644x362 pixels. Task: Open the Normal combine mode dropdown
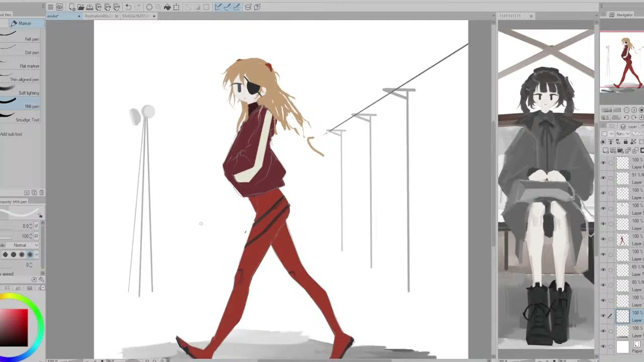pos(22,245)
